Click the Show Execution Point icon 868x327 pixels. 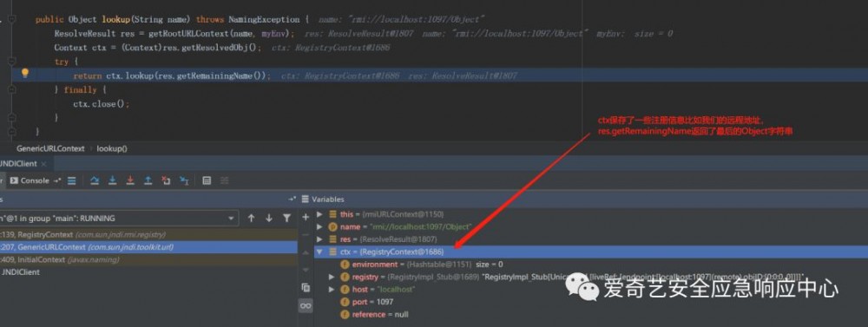point(71,181)
